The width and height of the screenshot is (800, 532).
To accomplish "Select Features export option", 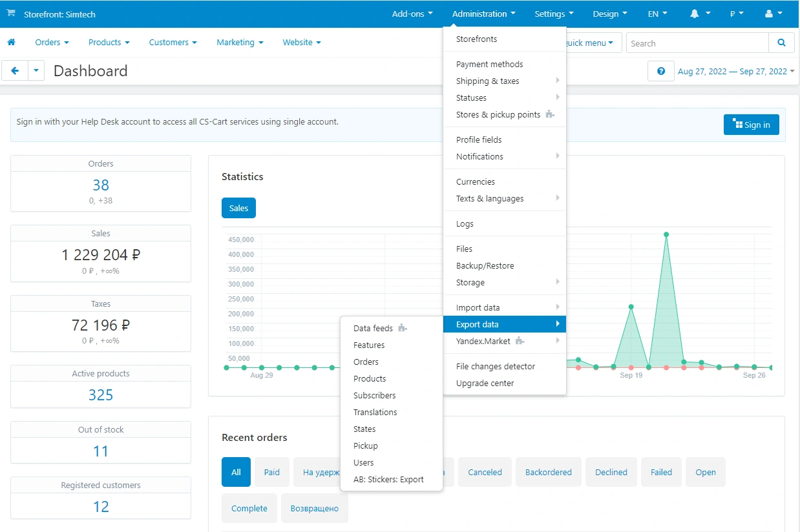I will pyautogui.click(x=392, y=345).
